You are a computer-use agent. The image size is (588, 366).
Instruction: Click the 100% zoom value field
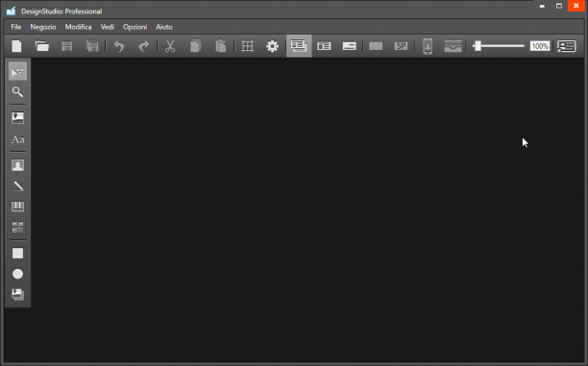540,46
